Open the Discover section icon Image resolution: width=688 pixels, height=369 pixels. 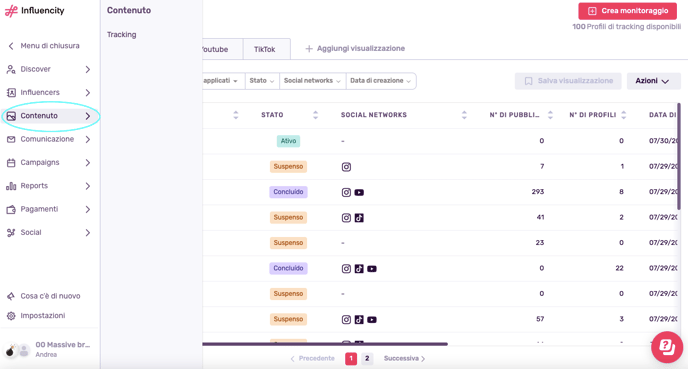(11, 69)
